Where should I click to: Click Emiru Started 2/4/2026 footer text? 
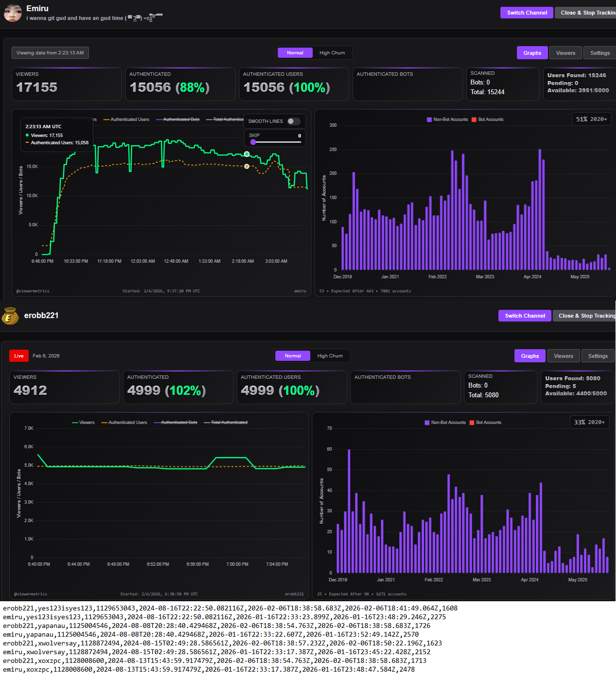tap(161, 291)
